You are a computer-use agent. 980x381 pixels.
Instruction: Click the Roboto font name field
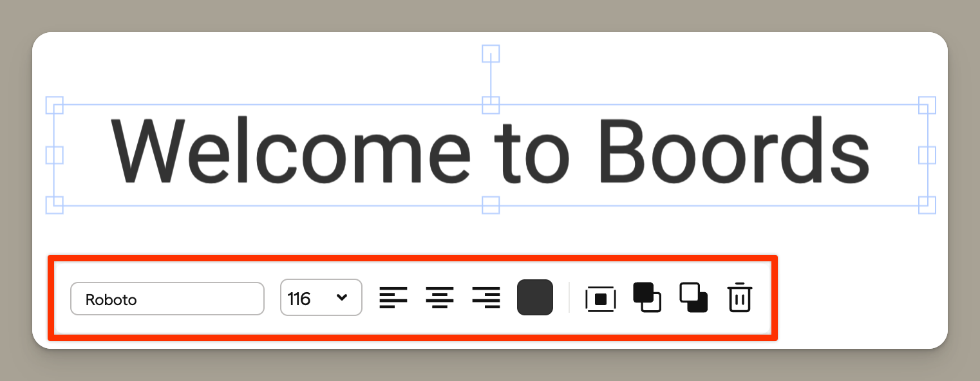[x=167, y=299]
